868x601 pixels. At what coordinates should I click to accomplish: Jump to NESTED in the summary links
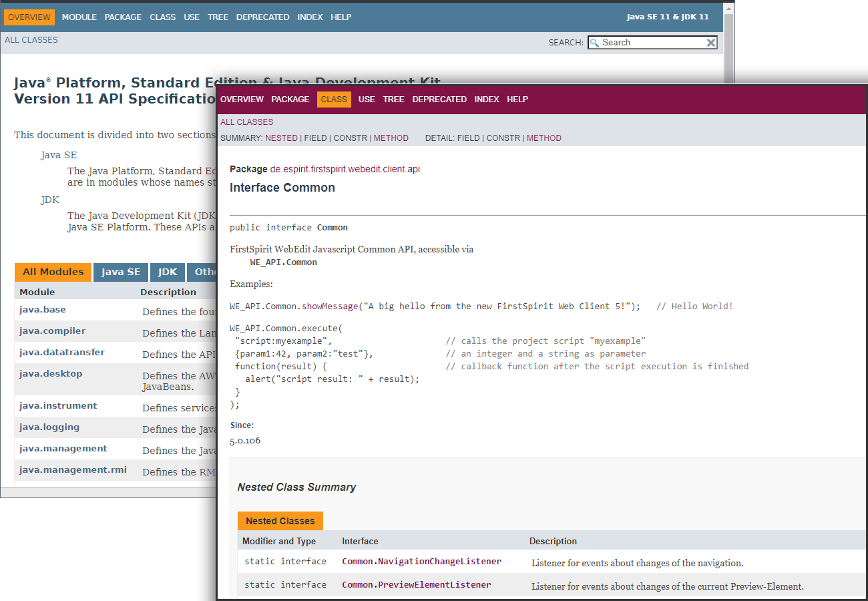pyautogui.click(x=281, y=138)
